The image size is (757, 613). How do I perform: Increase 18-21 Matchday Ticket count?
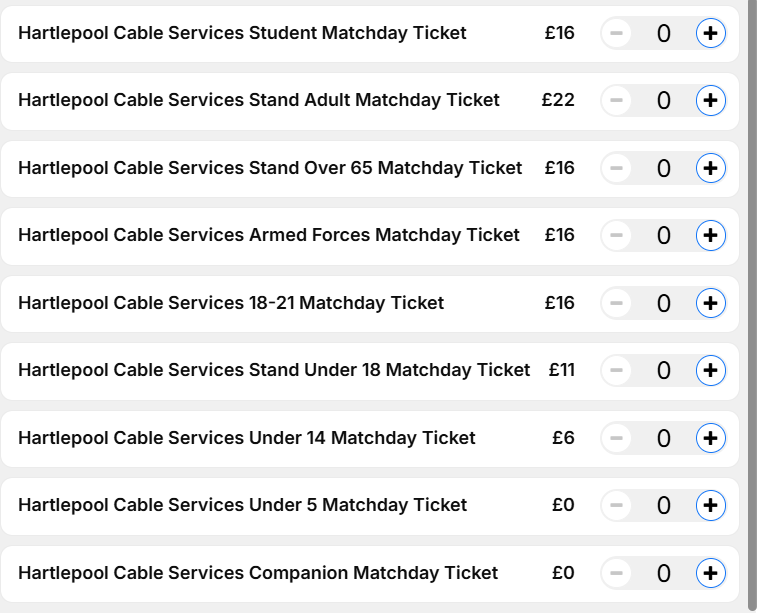(x=710, y=302)
